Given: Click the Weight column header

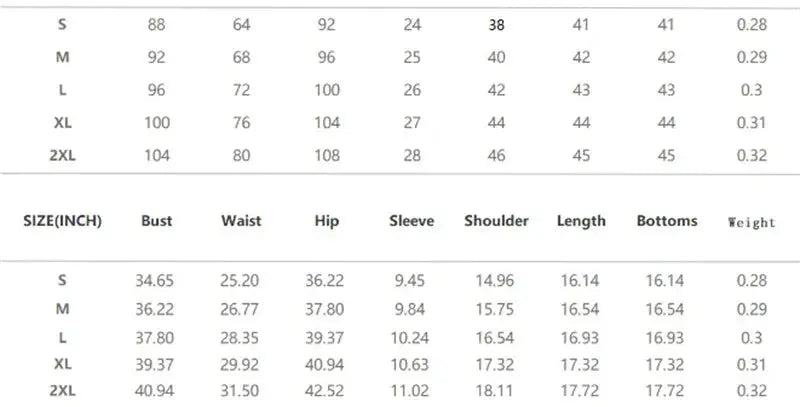Looking at the screenshot, I should pos(752,222).
